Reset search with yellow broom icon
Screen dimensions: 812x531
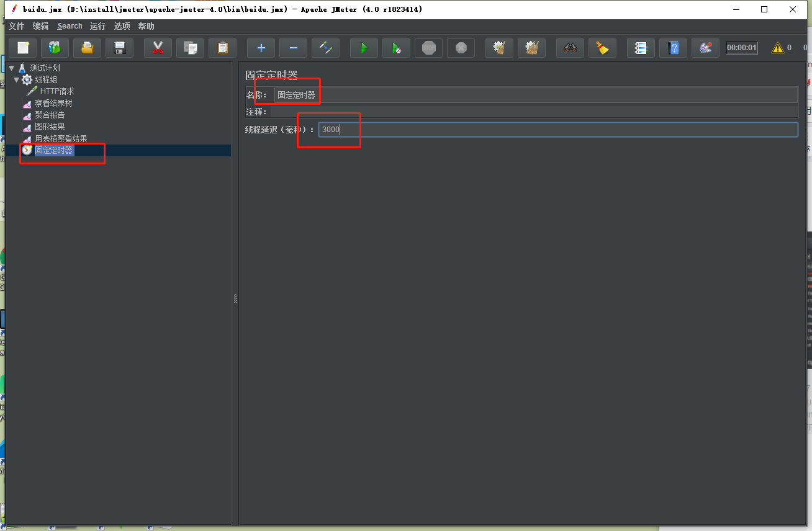pos(602,48)
